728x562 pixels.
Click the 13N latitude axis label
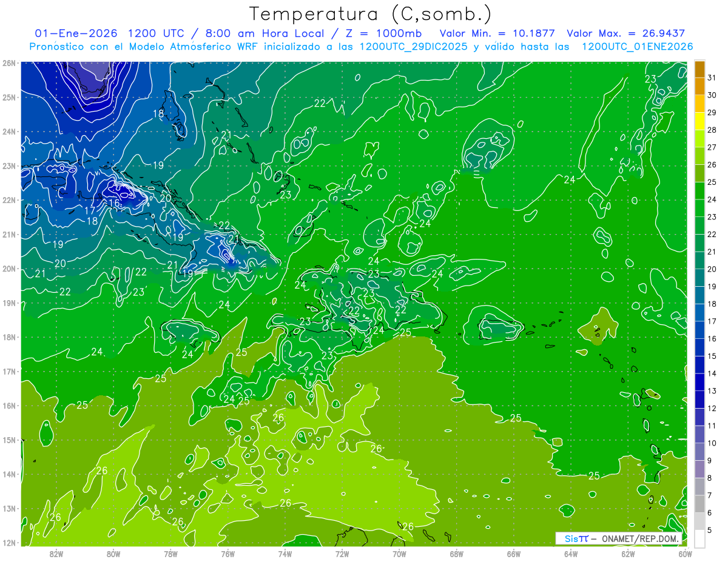[x=9, y=509]
